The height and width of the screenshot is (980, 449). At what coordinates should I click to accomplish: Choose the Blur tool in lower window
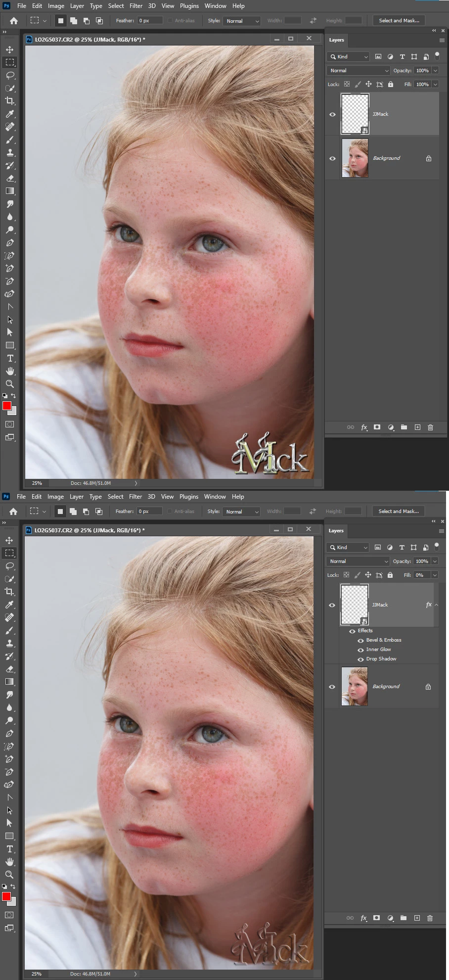tap(9, 707)
